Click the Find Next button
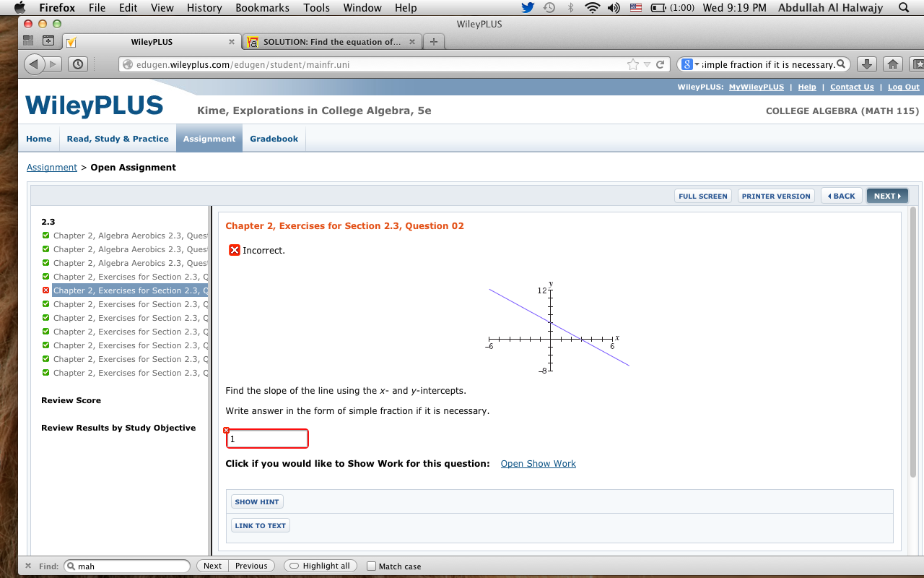The image size is (924, 578). click(x=212, y=566)
